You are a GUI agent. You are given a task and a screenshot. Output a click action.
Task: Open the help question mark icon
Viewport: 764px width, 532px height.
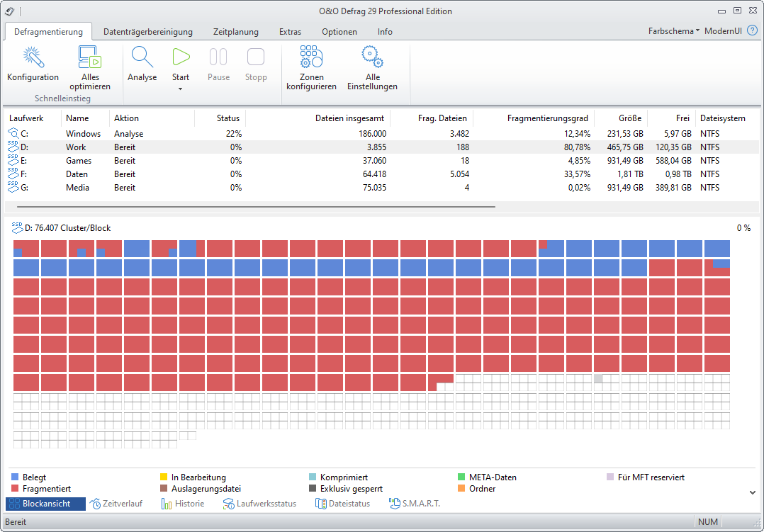752,30
